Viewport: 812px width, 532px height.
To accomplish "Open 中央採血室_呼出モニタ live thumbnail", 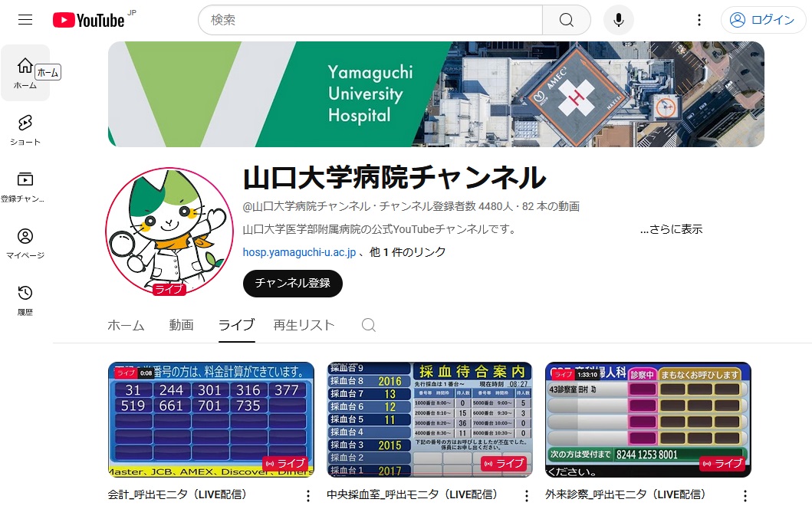I will point(429,420).
